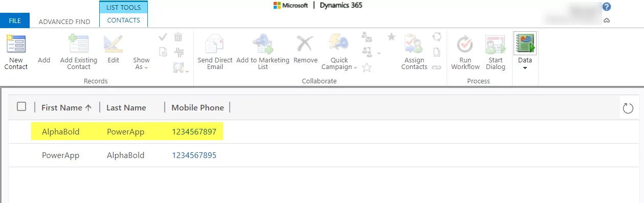Click the Merge records icon
644x203 pixels.
tap(179, 52)
